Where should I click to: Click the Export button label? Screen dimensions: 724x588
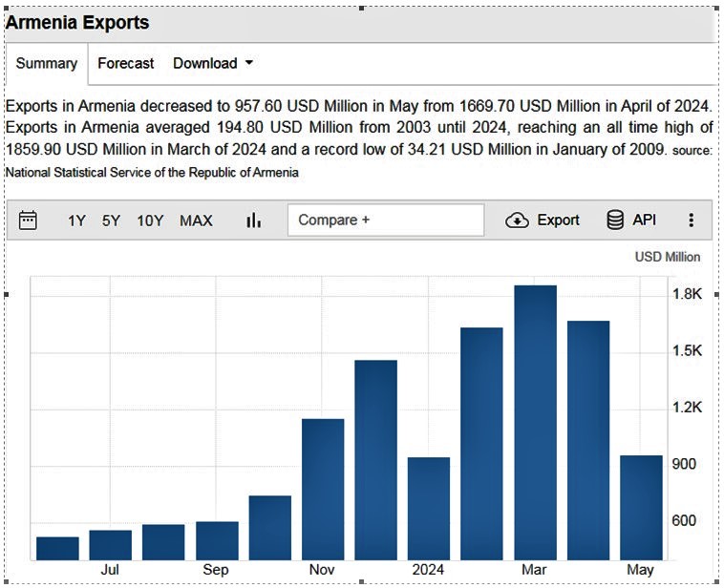[x=558, y=220]
